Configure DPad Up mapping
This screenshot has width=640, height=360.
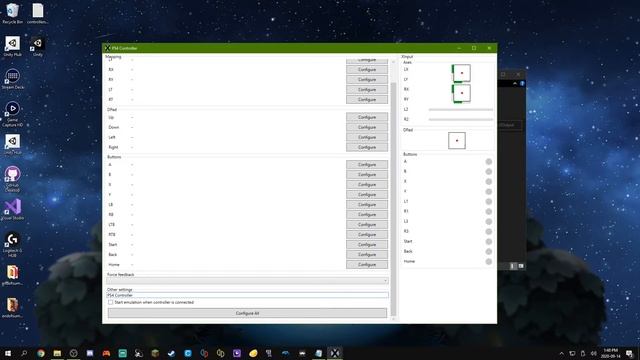coord(367,118)
